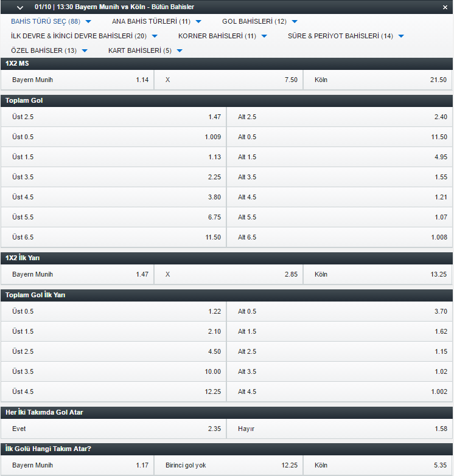Open KORNER BAHİSLERİ (11) dropdown
Viewport: 454px width, 476px height.
pyautogui.click(x=223, y=36)
